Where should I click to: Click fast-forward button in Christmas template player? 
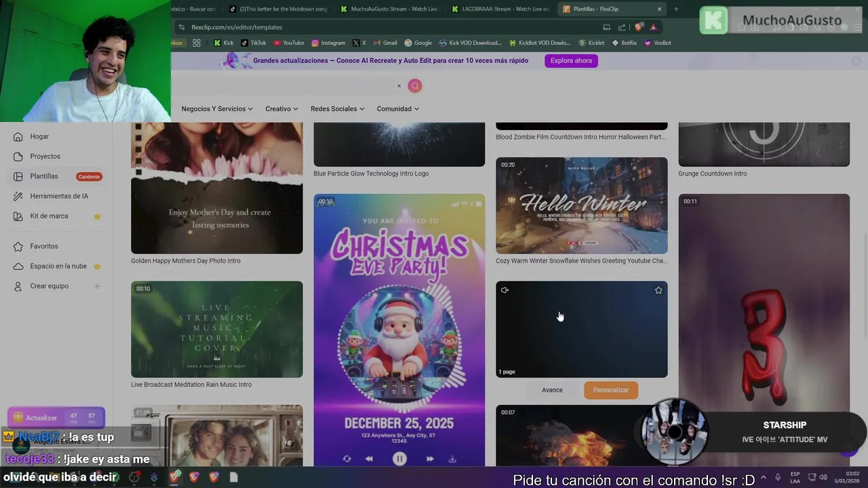429,459
